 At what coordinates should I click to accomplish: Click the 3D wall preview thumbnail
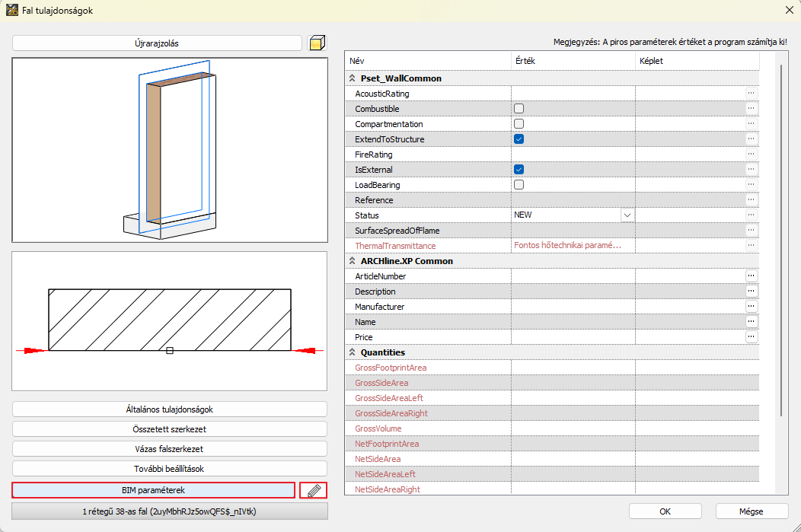pos(170,150)
